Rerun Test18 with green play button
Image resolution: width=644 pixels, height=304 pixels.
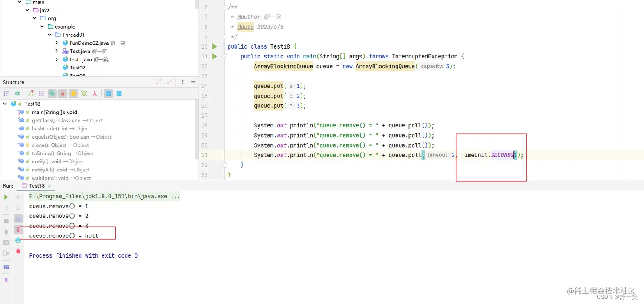click(x=6, y=197)
